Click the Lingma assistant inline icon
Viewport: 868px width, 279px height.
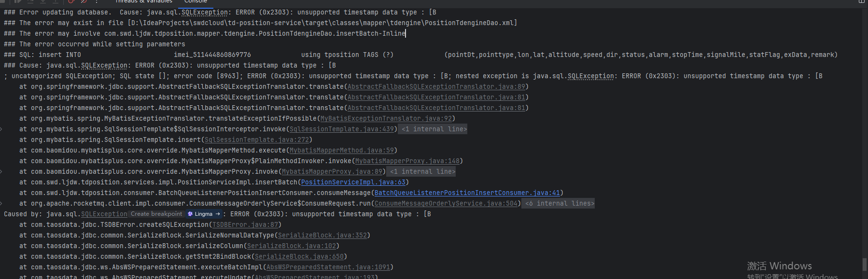click(x=190, y=214)
